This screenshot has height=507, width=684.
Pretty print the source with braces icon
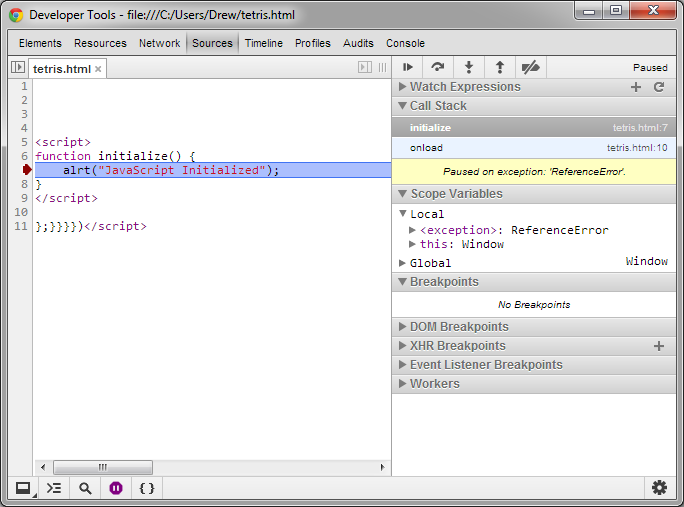coord(147,488)
